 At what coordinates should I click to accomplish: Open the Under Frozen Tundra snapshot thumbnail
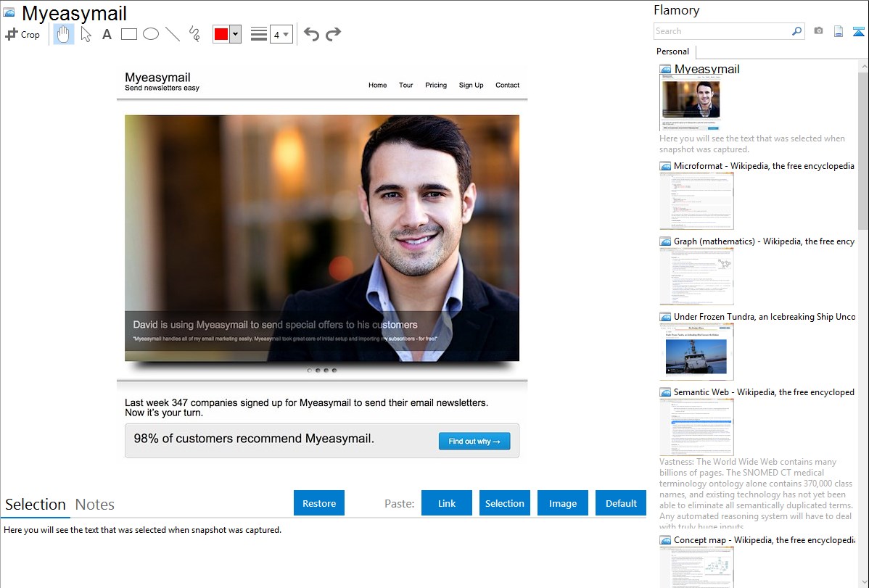696,352
